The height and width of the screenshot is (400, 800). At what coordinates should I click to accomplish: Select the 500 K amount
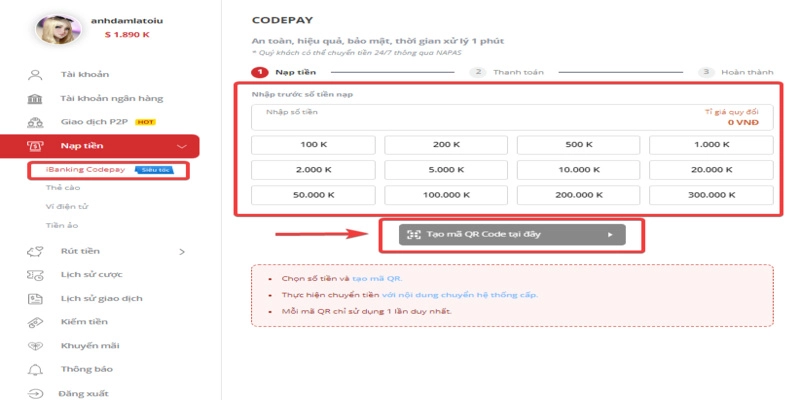[579, 145]
